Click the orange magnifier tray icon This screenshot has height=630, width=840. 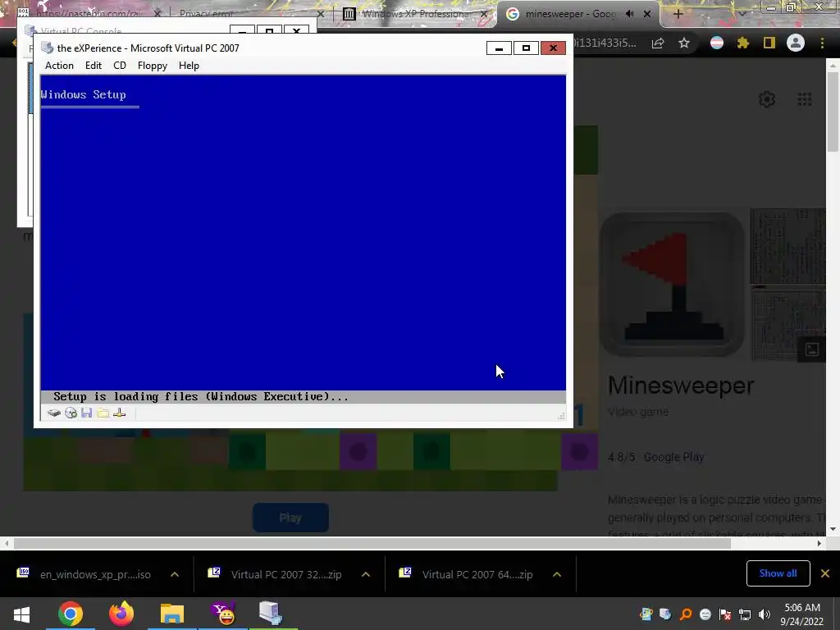(x=686, y=614)
